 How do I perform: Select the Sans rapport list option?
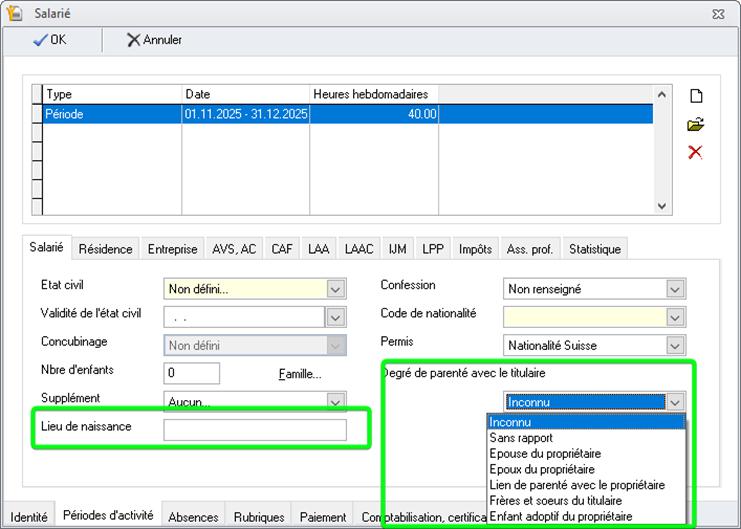[x=521, y=438]
